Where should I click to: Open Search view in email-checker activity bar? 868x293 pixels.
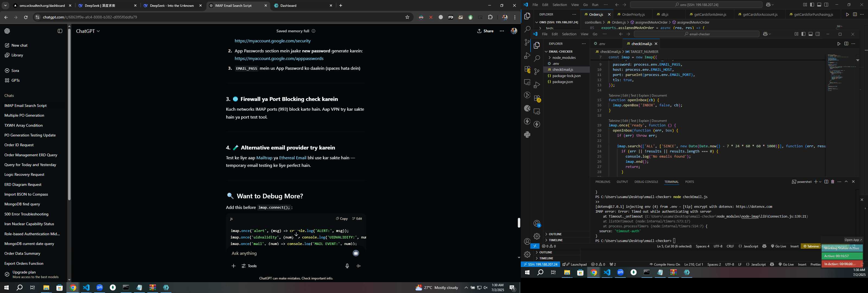point(537,58)
